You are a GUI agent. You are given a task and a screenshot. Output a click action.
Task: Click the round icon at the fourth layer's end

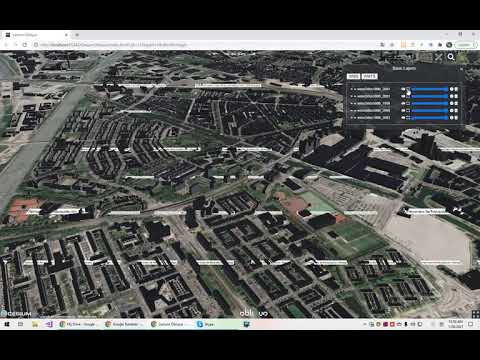pos(452,110)
